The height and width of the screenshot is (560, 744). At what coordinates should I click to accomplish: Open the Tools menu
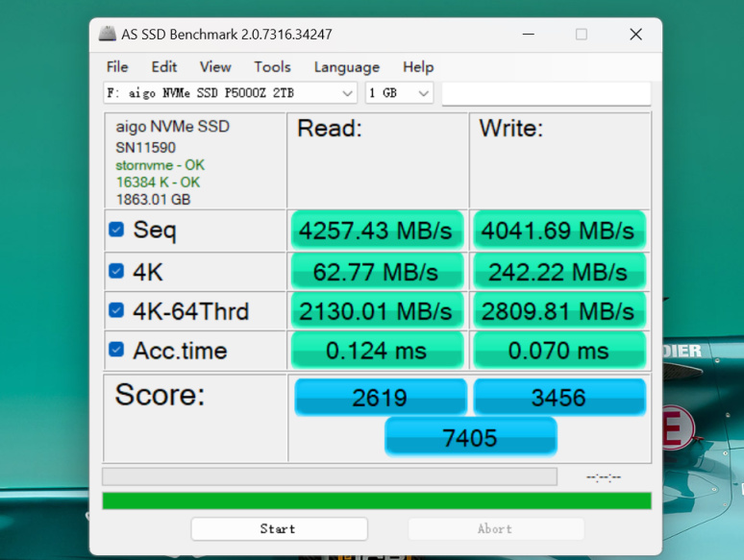pos(272,67)
